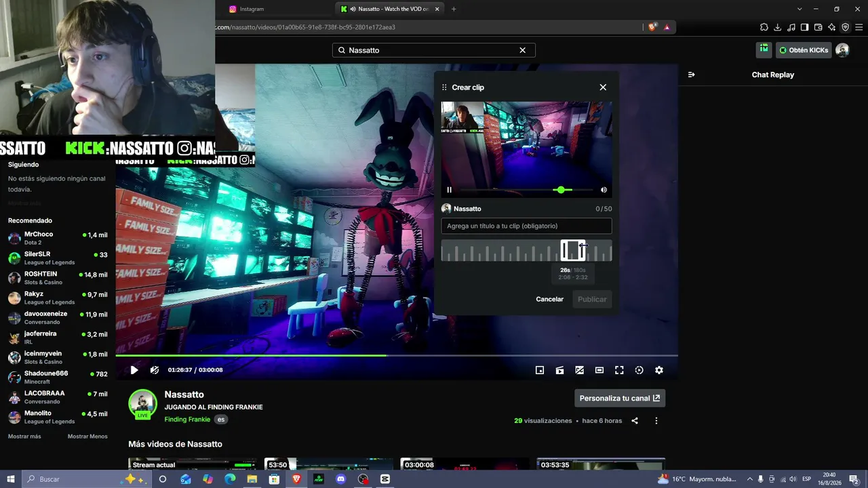Open Rakyz recommended channel
This screenshot has width=868, height=488.
pyautogui.click(x=58, y=298)
